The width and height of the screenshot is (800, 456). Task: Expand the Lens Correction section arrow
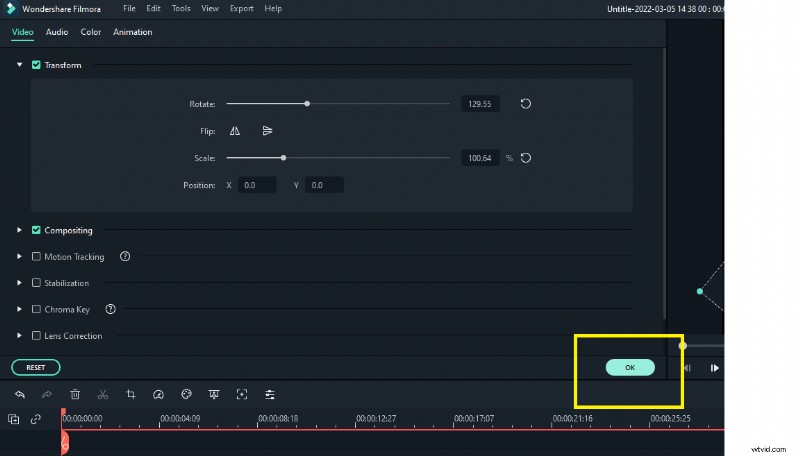19,336
